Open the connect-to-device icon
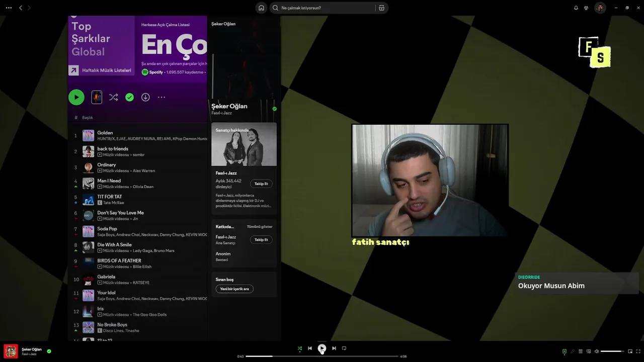 (589, 351)
